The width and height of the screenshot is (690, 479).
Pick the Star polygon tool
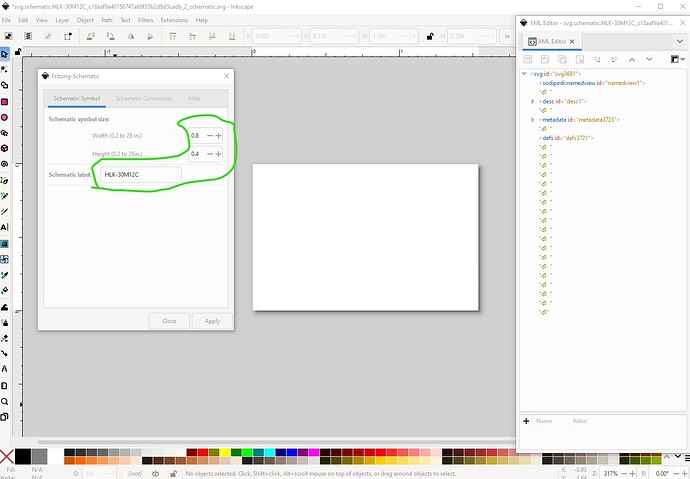click(x=4, y=133)
